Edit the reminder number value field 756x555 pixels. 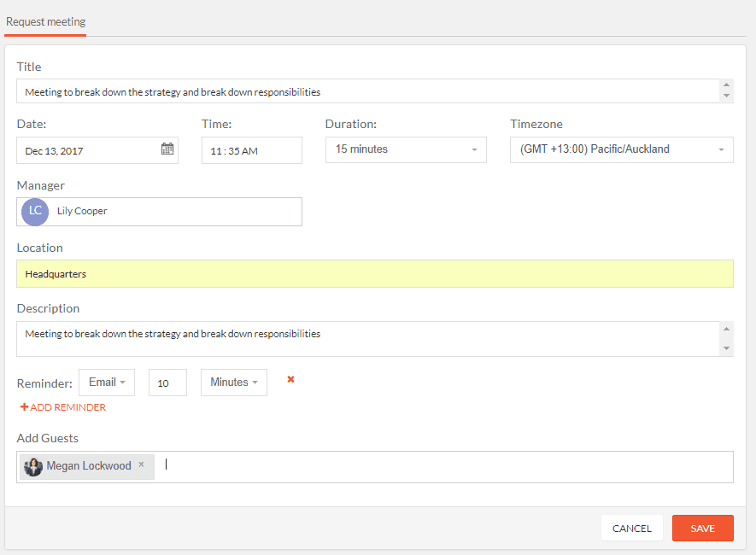tap(167, 383)
